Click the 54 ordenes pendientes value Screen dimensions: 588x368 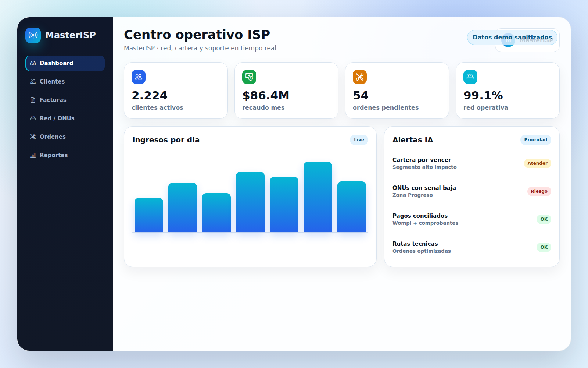coord(361,96)
